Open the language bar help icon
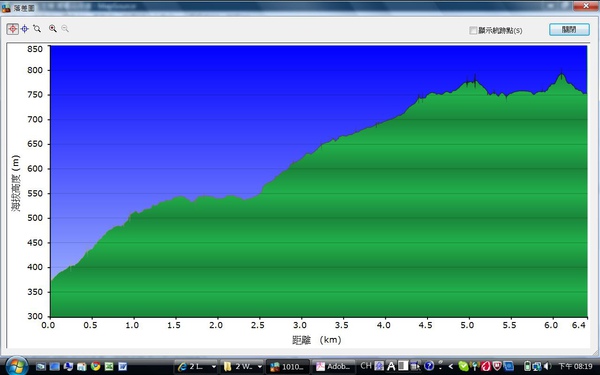Image resolution: width=600 pixels, height=375 pixels. (x=429, y=366)
